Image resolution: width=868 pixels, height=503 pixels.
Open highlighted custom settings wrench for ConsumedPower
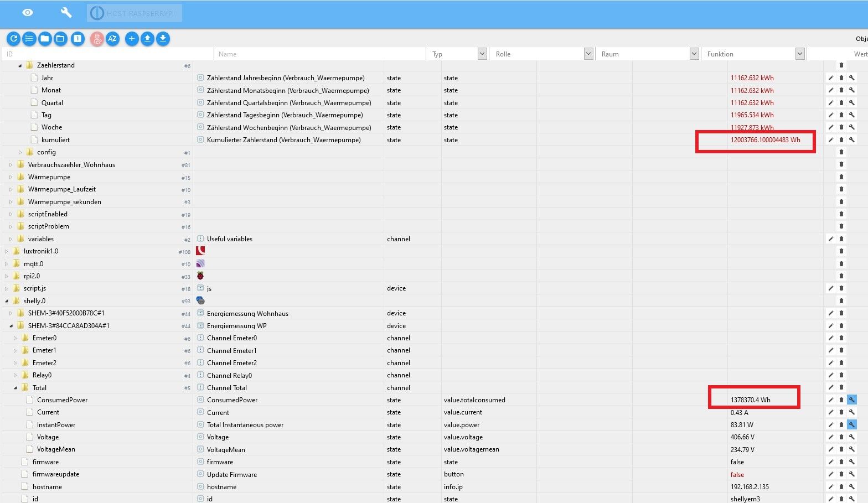pos(852,400)
